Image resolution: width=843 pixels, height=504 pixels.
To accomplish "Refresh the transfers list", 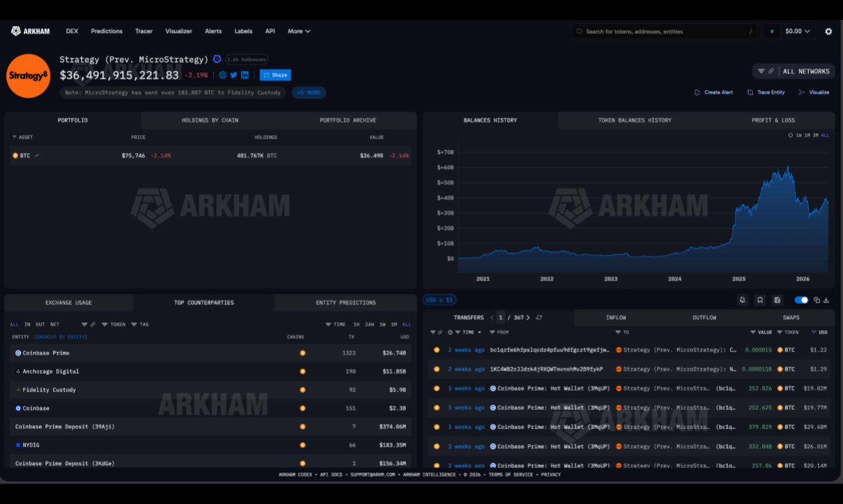I will click(539, 318).
